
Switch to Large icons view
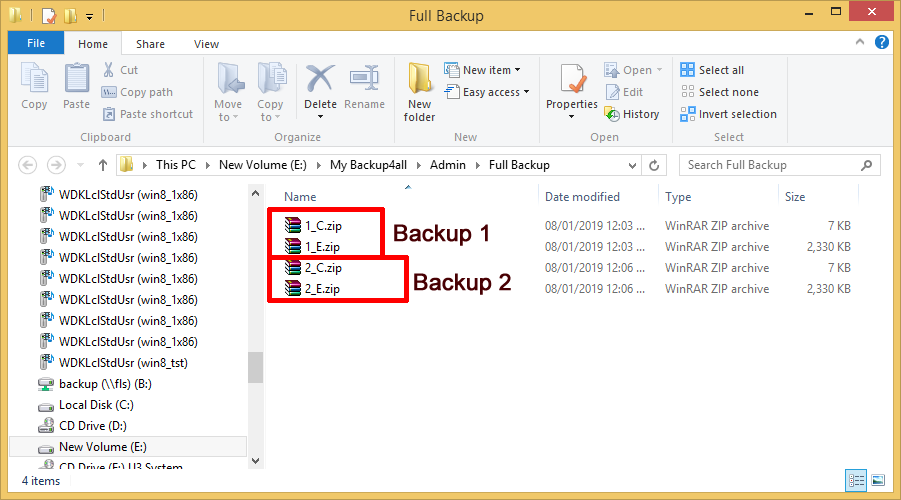[878, 480]
